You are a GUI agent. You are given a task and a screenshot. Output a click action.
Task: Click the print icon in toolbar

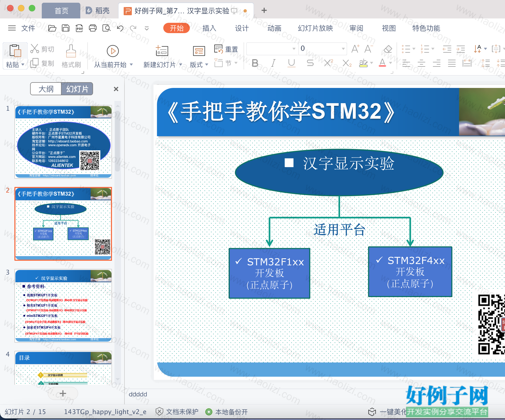(93, 28)
